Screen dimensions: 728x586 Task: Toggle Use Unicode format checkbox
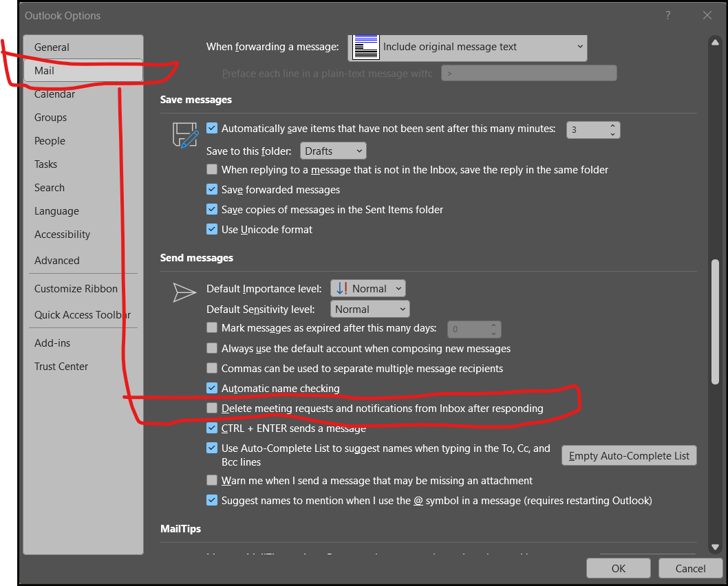point(212,229)
